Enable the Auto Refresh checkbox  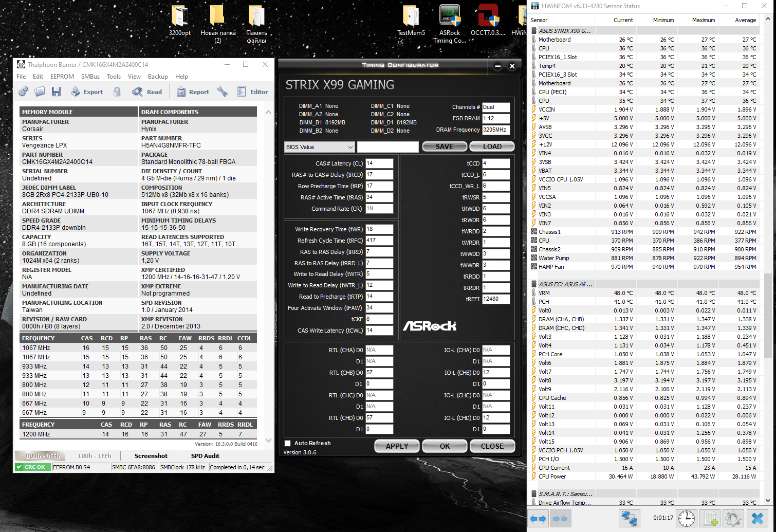(x=288, y=443)
